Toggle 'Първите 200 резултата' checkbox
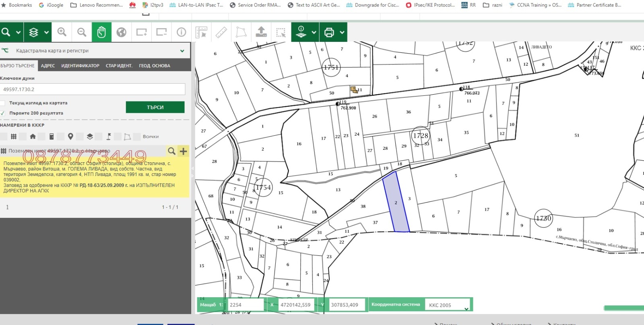 pyautogui.click(x=3, y=113)
